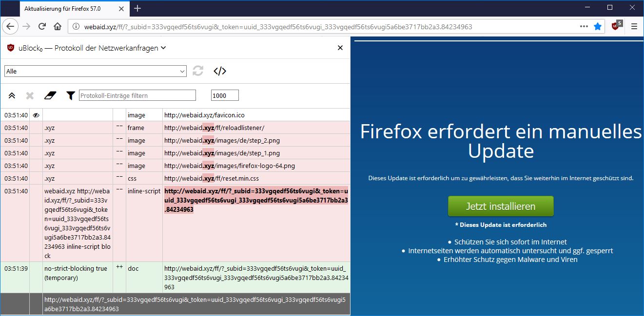Select the 'Aktualisierung für Firefox 57.0' tab

coord(75,8)
